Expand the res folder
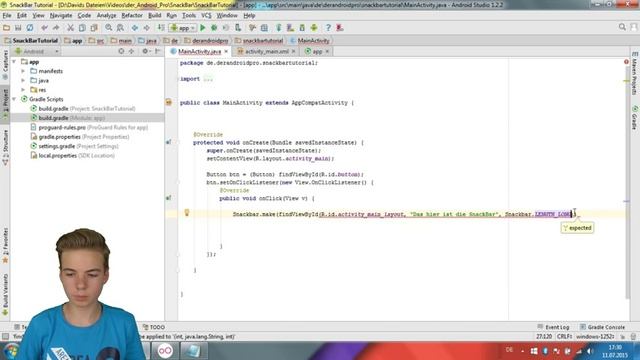640x360 pixels. (x=23, y=90)
